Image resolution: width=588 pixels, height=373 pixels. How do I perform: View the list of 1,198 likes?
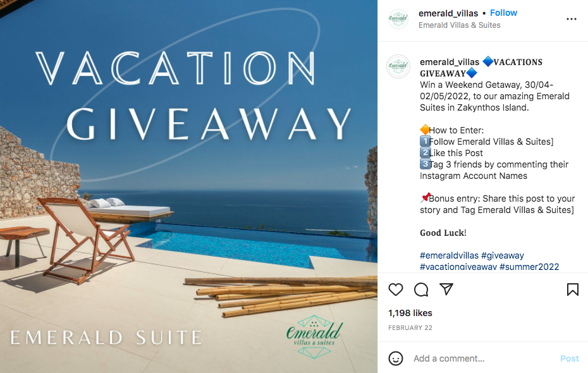point(410,313)
